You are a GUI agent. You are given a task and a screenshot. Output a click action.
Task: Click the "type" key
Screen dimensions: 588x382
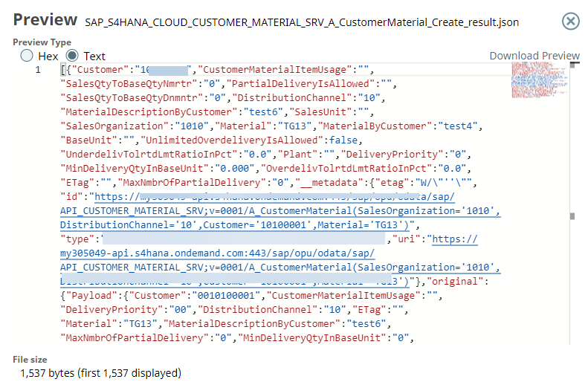coord(77,239)
